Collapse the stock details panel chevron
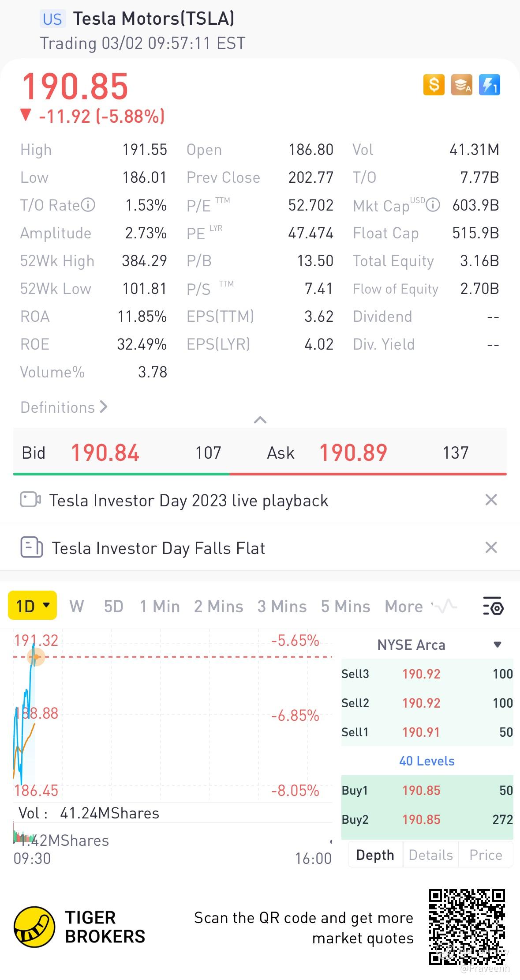This screenshot has width=520, height=980. pos(260,420)
